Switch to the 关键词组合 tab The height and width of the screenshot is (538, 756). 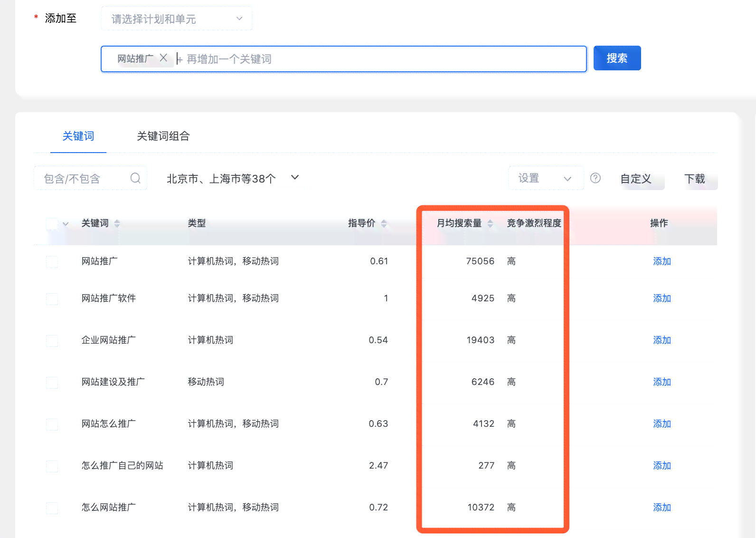coord(163,136)
